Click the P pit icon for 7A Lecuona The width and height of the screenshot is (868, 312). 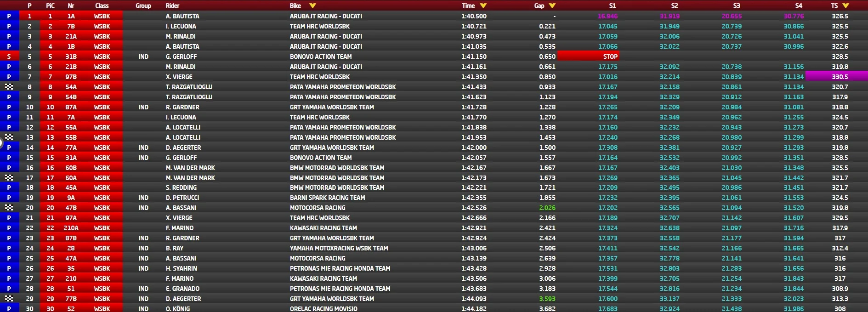(x=9, y=117)
